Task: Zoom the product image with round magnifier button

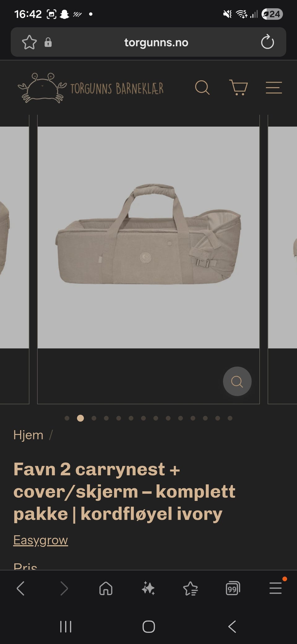Action: pos(237,381)
